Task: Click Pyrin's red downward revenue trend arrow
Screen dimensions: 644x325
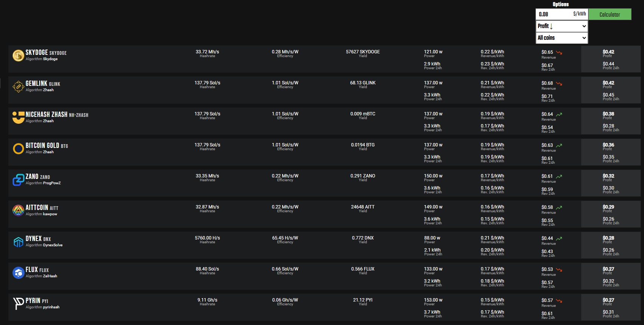Action: (x=559, y=301)
